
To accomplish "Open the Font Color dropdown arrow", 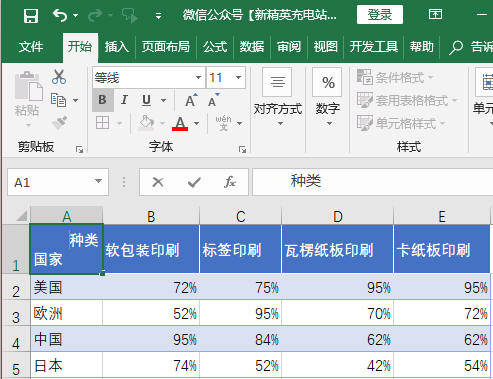I will pos(197,123).
